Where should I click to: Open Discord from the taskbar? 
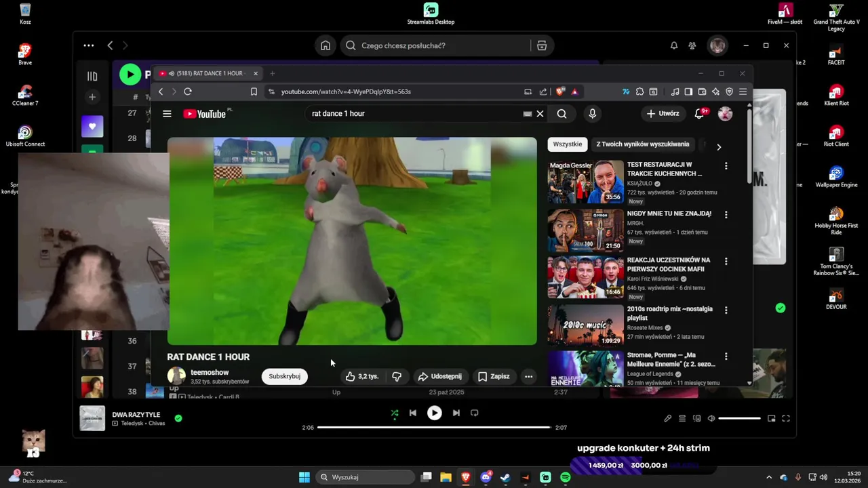[x=486, y=477]
